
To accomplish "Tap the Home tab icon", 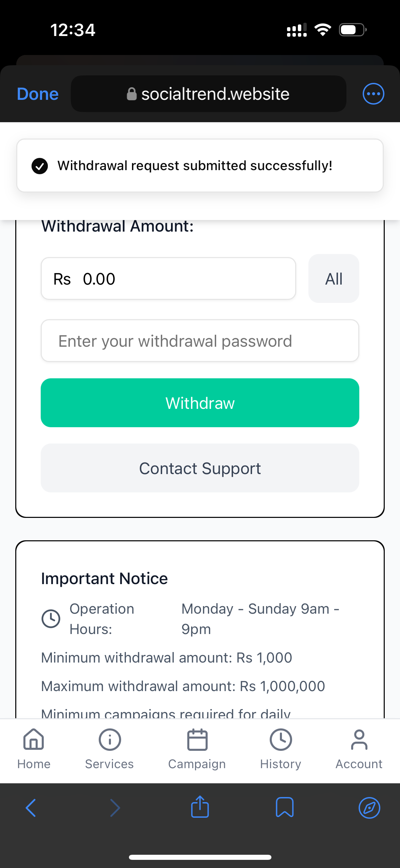I will [34, 740].
